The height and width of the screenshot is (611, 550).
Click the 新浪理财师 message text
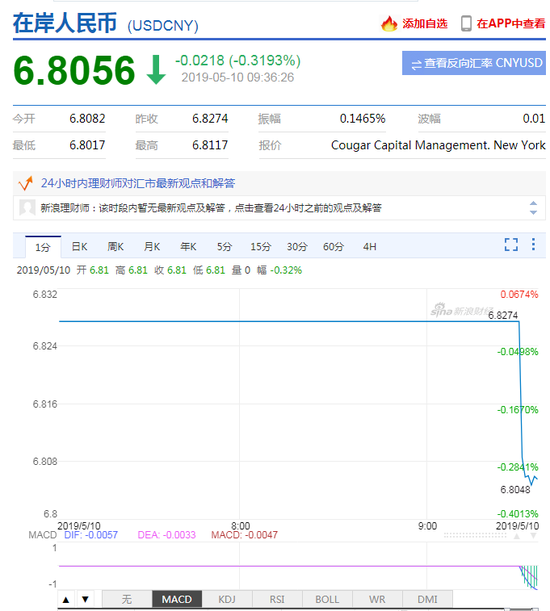pyautogui.click(x=211, y=208)
